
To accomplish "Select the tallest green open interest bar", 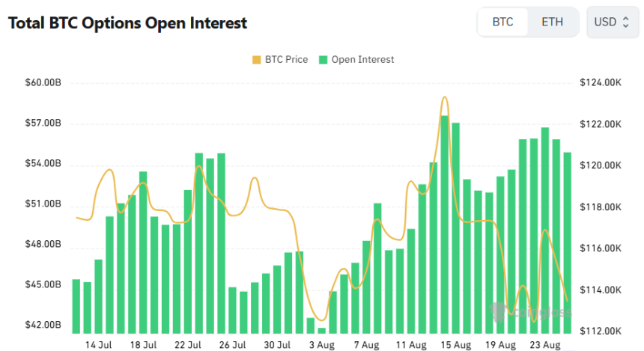I will pyautogui.click(x=444, y=225).
